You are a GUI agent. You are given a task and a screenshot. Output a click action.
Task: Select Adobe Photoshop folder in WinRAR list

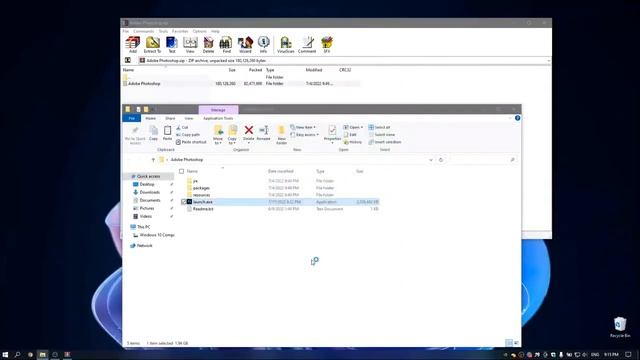(x=144, y=84)
